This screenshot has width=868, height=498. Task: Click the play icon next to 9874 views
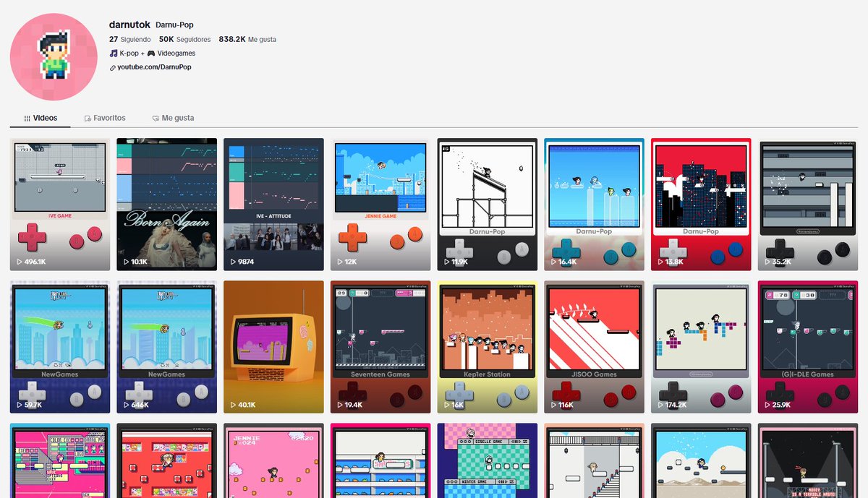tap(234, 262)
